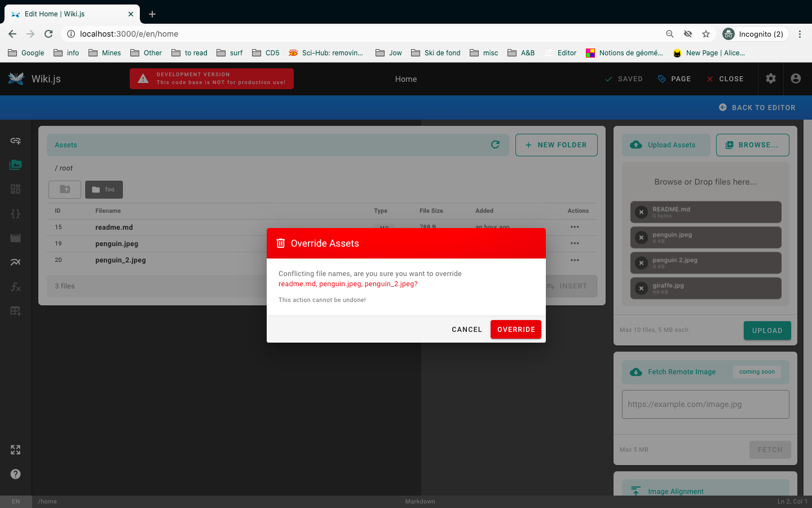Click the remote image URL field
The image size is (812, 508).
705,404
